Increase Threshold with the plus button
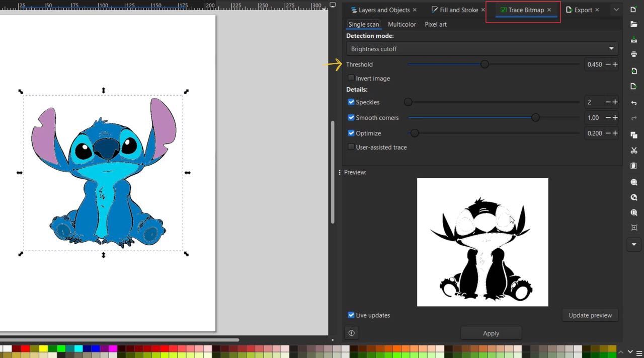 pos(615,64)
